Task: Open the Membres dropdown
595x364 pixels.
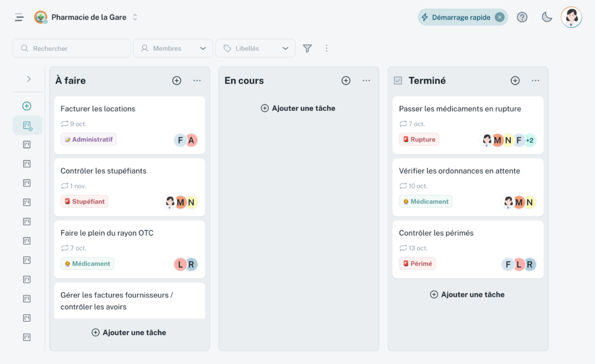Action: (173, 49)
